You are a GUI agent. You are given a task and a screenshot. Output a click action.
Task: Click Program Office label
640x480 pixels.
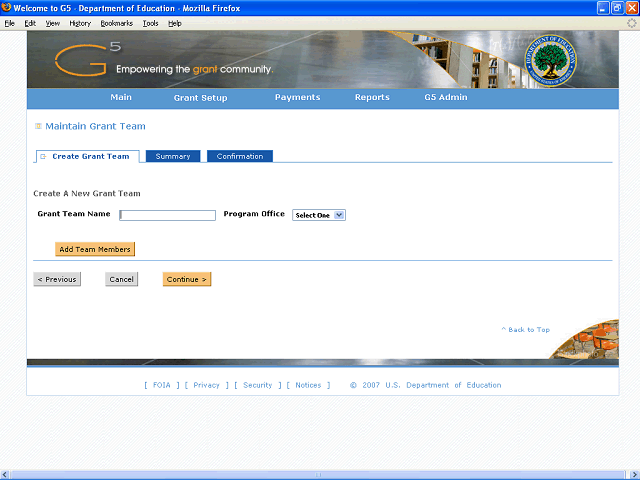(x=254, y=214)
